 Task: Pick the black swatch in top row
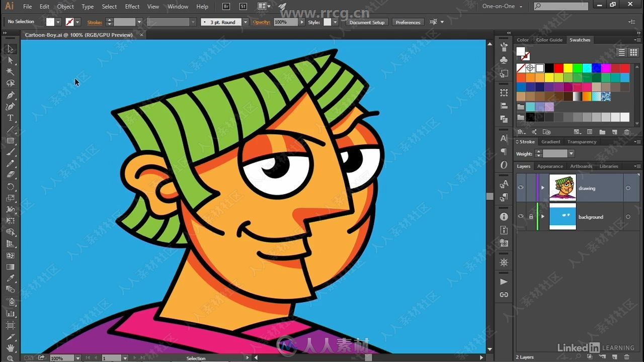tap(549, 68)
